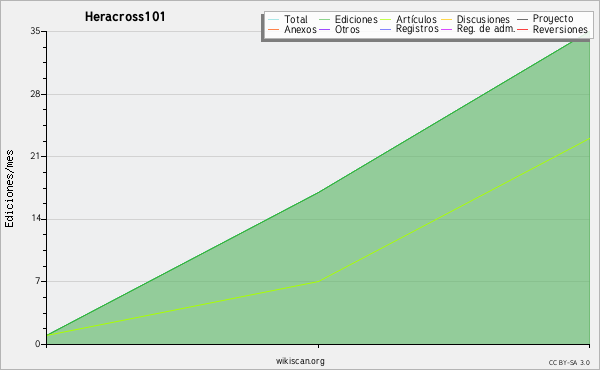Click the 28 y-axis value

coord(35,94)
